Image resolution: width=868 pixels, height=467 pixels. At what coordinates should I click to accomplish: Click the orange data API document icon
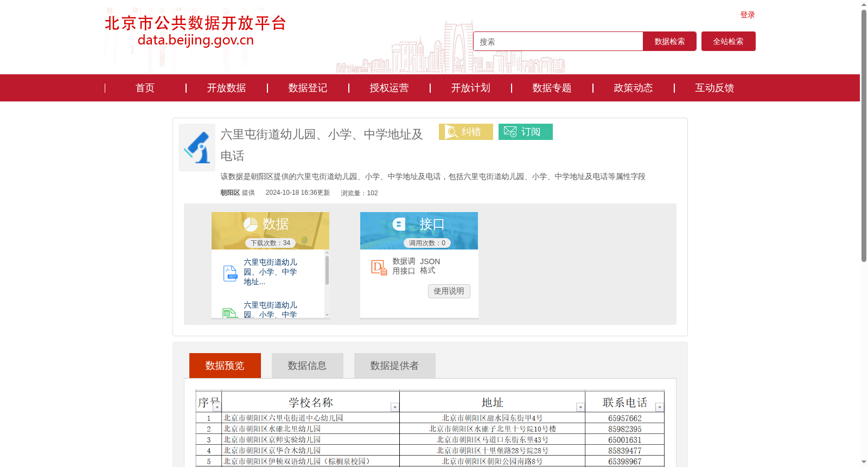379,267
